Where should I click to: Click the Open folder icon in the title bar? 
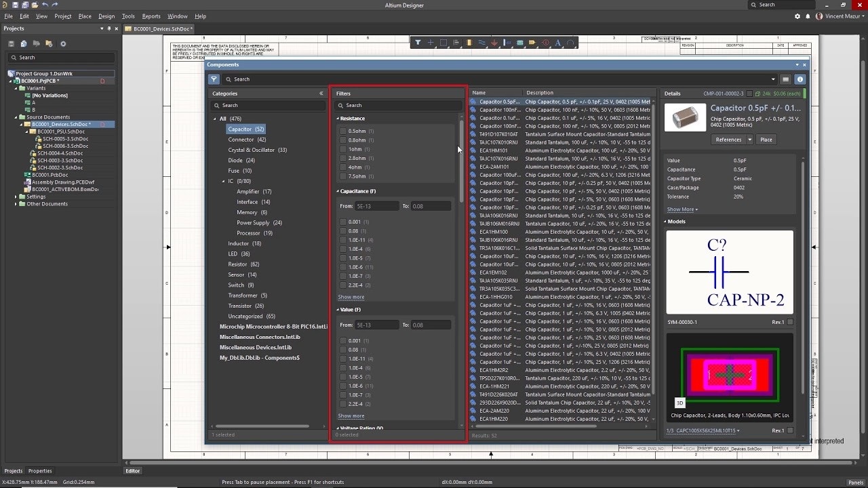35,5
